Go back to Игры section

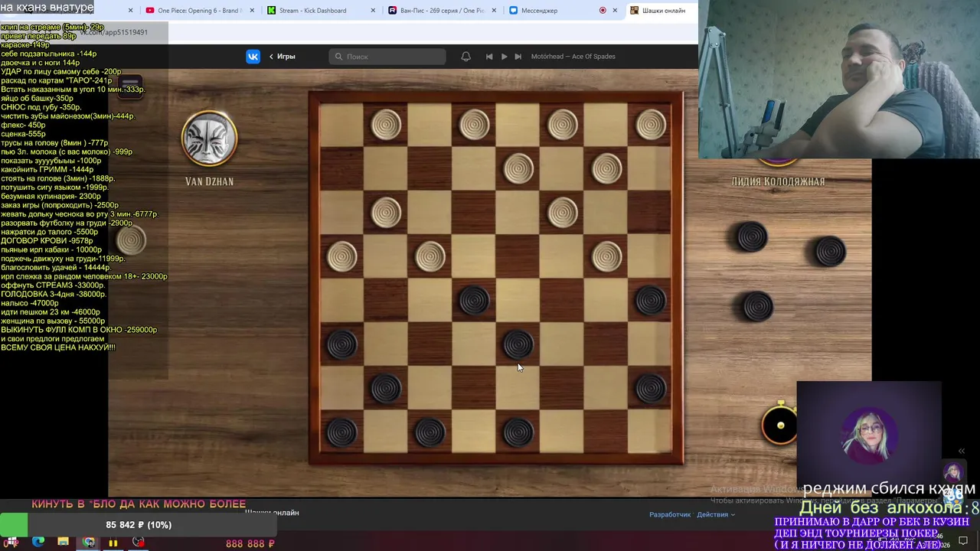click(x=283, y=56)
